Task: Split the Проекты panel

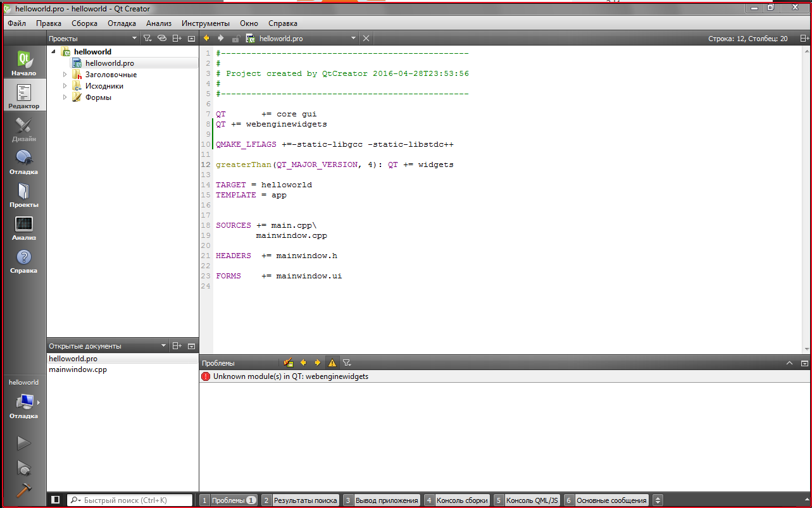Action: click(x=177, y=39)
